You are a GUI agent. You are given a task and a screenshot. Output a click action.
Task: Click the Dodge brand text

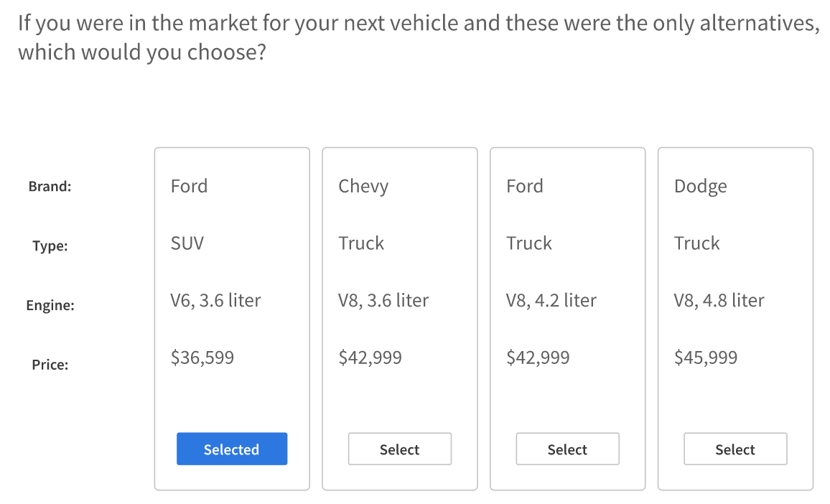[700, 186]
